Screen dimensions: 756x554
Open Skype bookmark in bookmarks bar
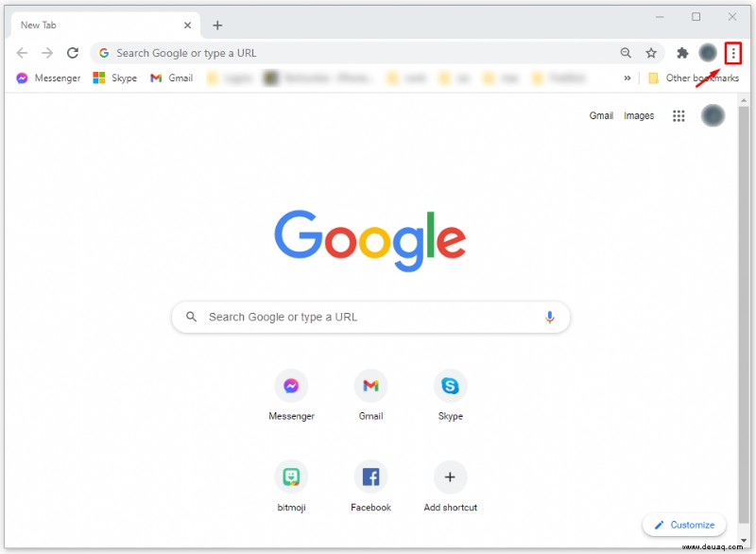114,78
